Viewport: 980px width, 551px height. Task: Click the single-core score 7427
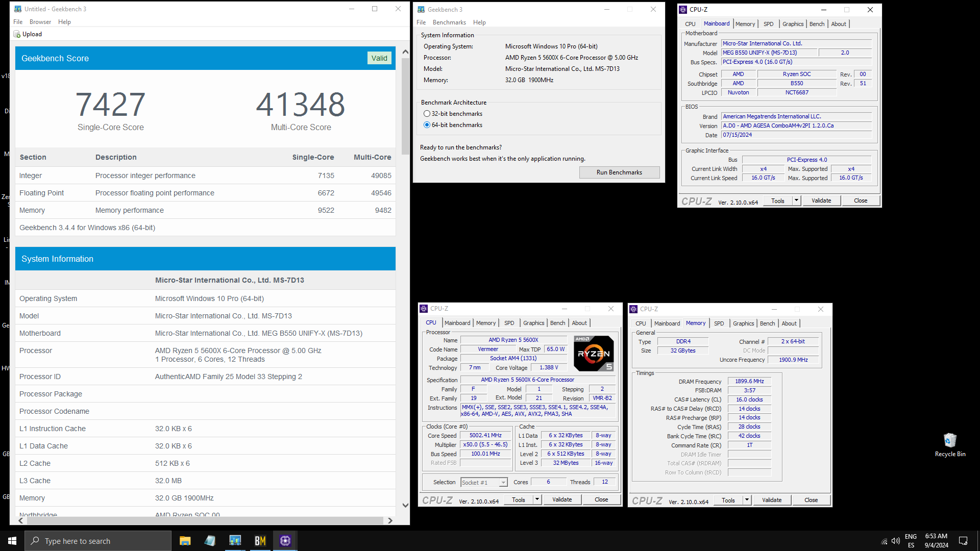110,104
